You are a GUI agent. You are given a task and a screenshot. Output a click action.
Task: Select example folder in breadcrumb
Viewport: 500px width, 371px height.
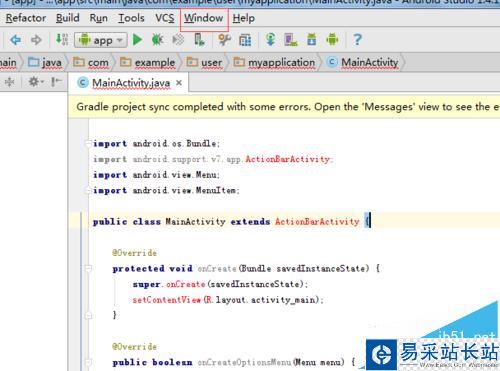click(x=147, y=62)
